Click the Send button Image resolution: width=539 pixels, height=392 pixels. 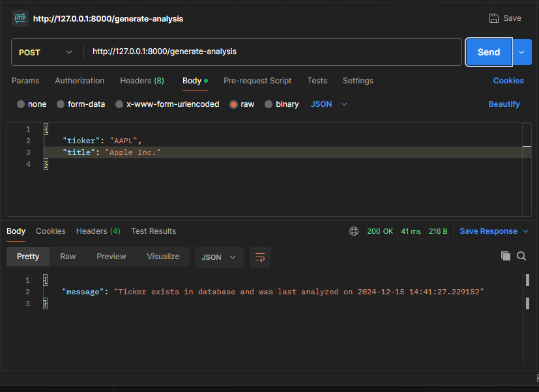click(488, 51)
